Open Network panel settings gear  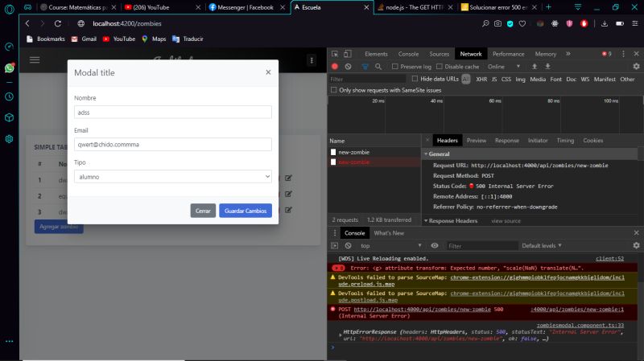click(636, 66)
